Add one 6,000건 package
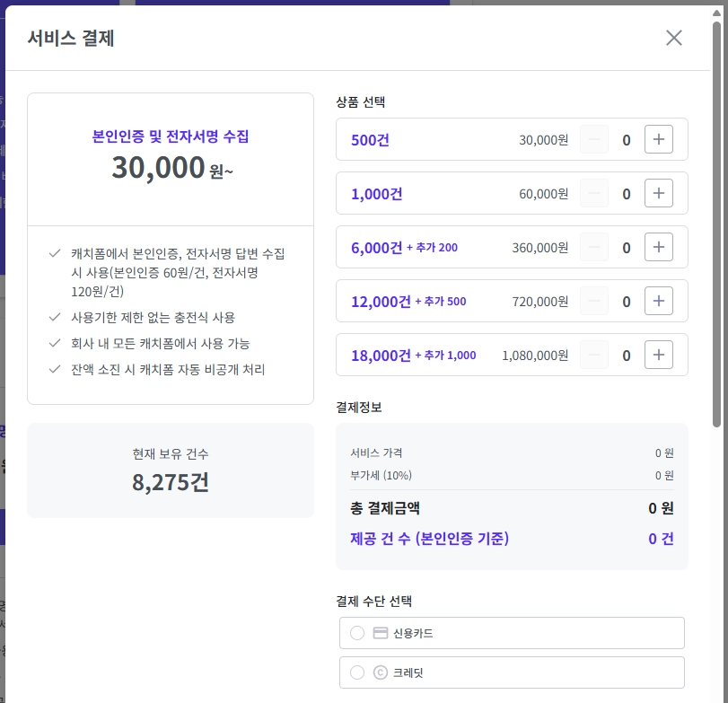 pos(659,247)
